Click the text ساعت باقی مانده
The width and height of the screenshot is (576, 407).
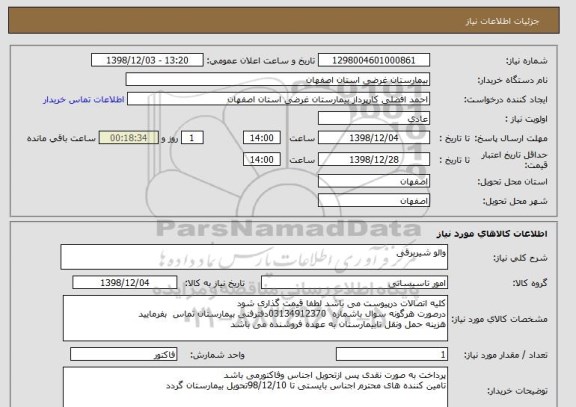(61, 138)
